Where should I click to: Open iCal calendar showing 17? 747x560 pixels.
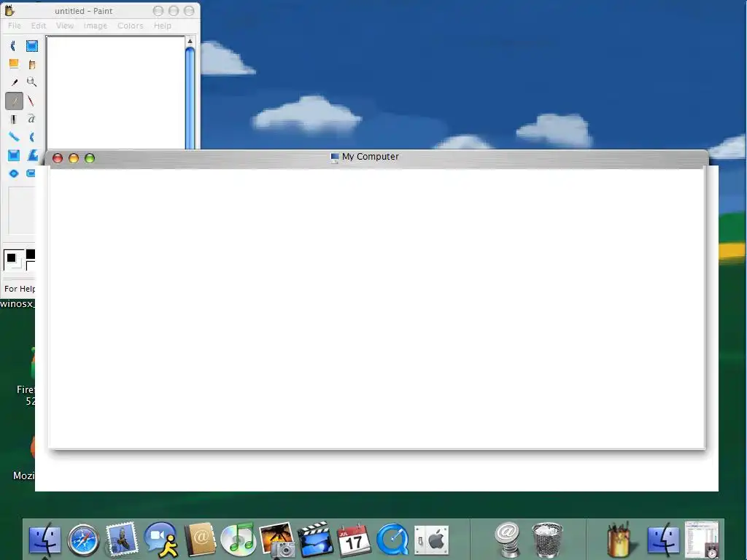(x=354, y=540)
